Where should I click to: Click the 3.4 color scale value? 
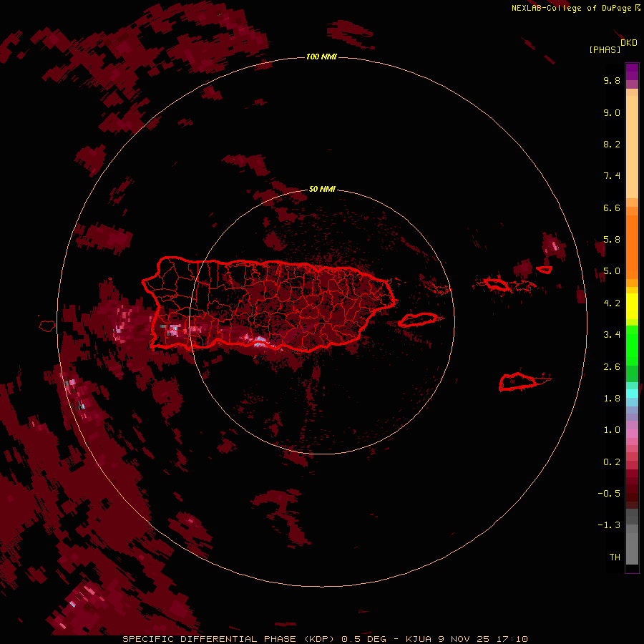(x=612, y=335)
